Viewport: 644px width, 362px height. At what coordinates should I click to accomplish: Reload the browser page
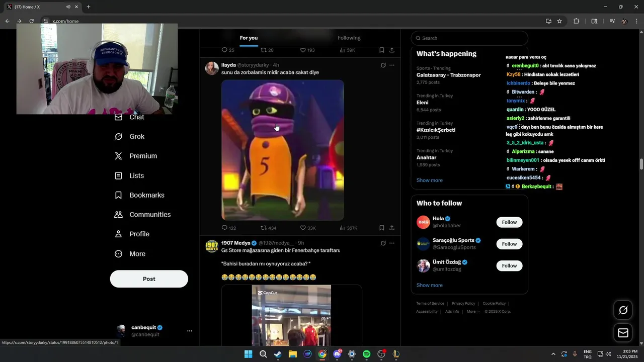click(x=31, y=21)
